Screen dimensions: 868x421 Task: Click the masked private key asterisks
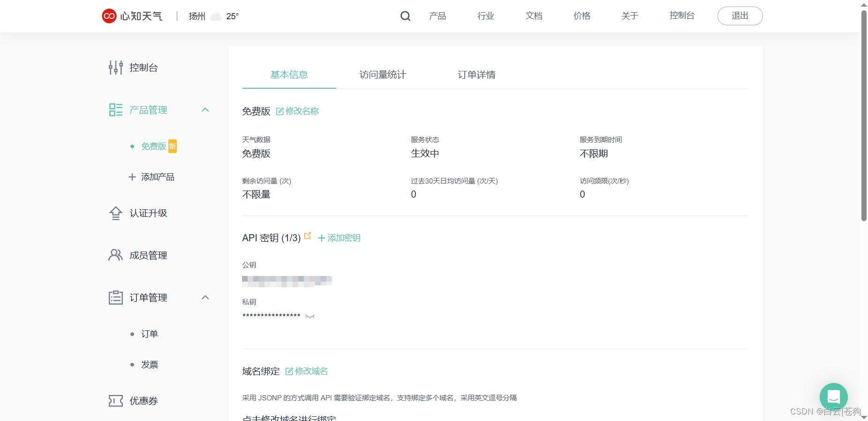tap(271, 316)
